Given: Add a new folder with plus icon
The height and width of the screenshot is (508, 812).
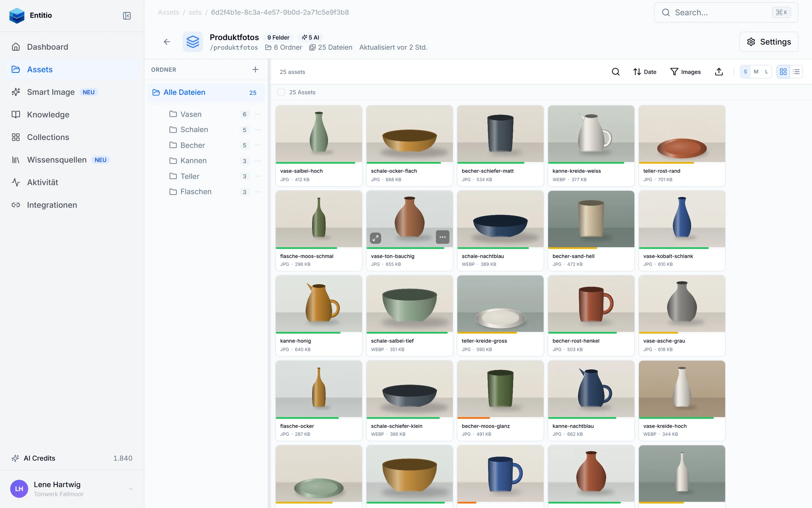Looking at the screenshot, I should 255,69.
